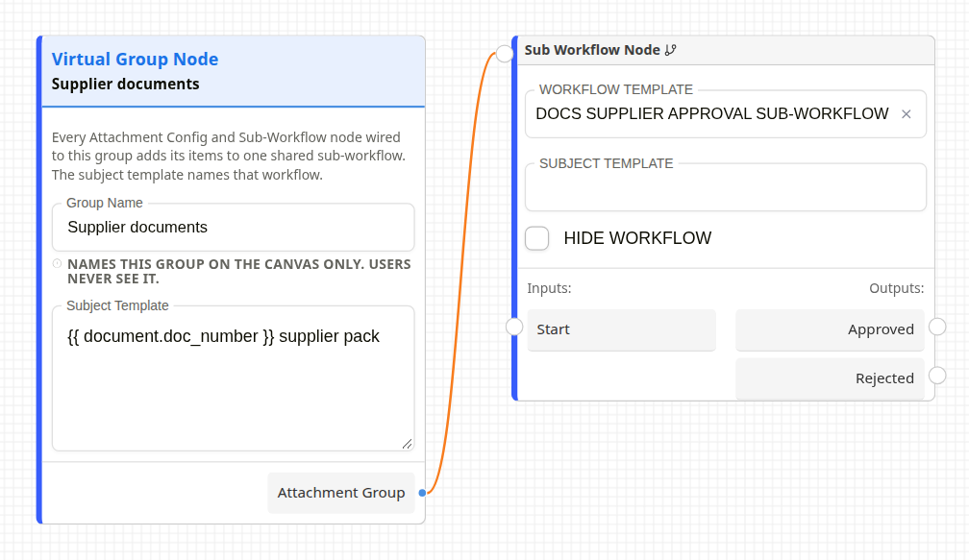Click into the Group Name input field
The width and height of the screenshot is (969, 560).
point(233,228)
